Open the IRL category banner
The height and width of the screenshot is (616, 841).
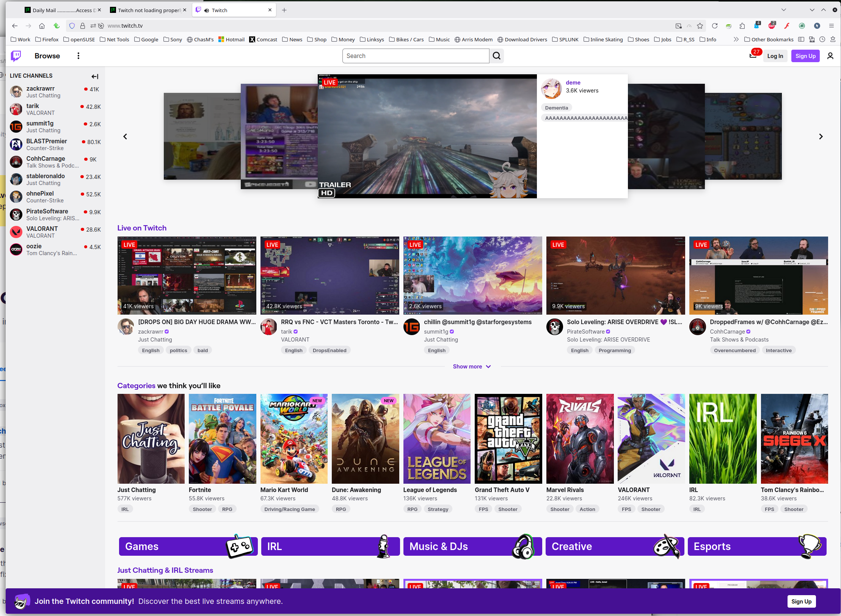[x=330, y=546]
